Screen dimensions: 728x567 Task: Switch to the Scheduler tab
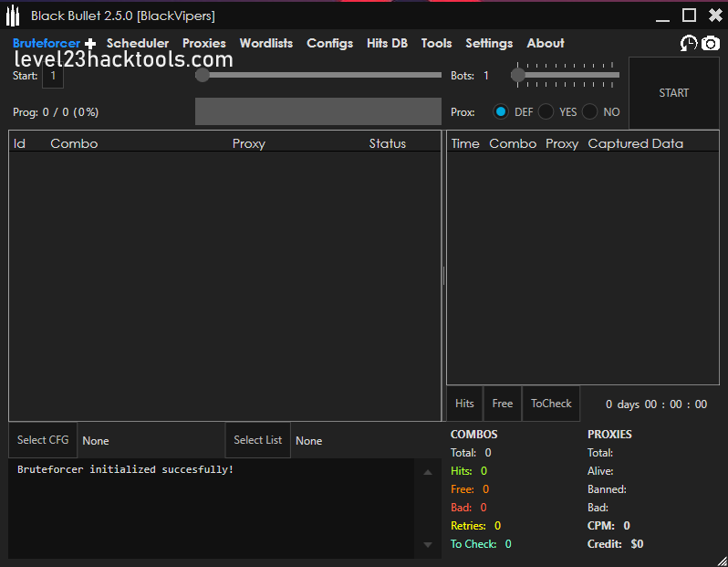[x=138, y=43]
